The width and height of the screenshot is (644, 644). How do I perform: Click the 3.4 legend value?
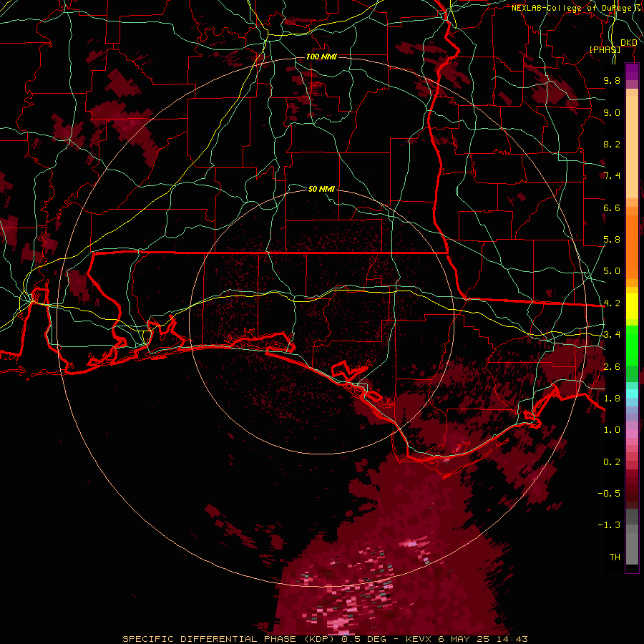point(612,335)
